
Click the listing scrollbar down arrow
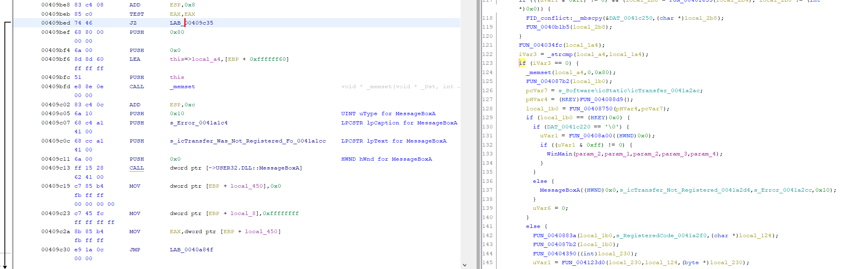(x=465, y=265)
